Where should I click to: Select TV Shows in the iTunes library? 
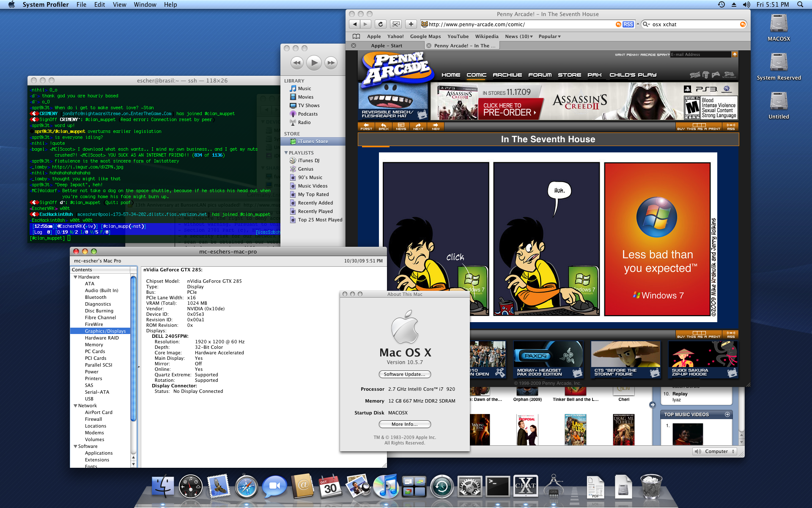point(313,105)
